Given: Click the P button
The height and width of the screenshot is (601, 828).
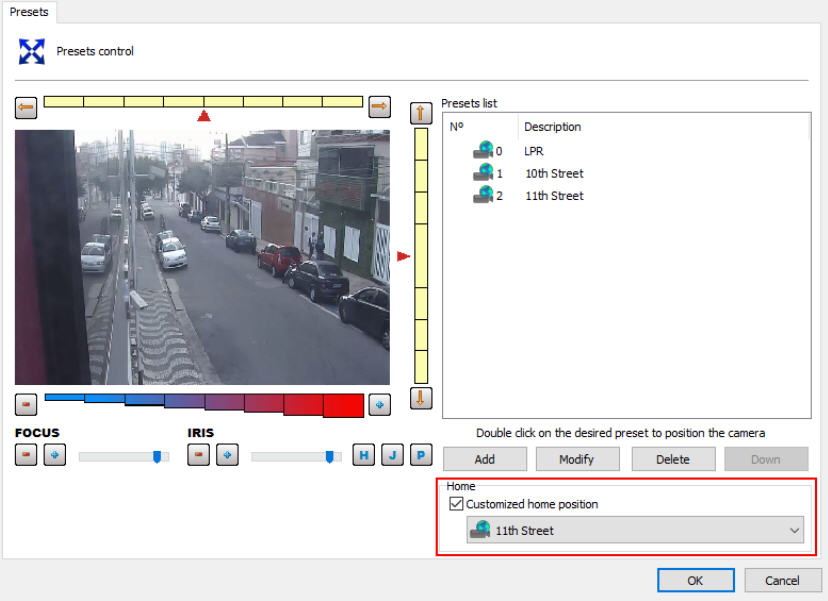Looking at the screenshot, I should 421,455.
